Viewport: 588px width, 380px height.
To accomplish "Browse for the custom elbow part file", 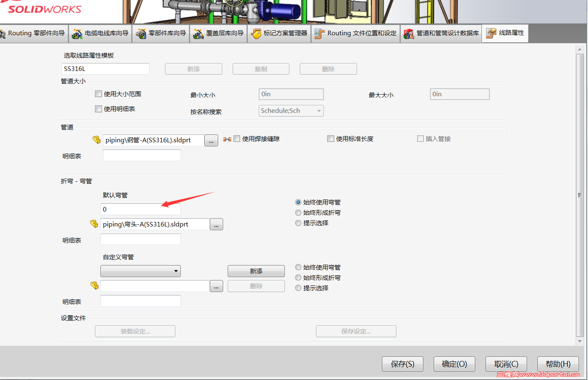I will [216, 286].
